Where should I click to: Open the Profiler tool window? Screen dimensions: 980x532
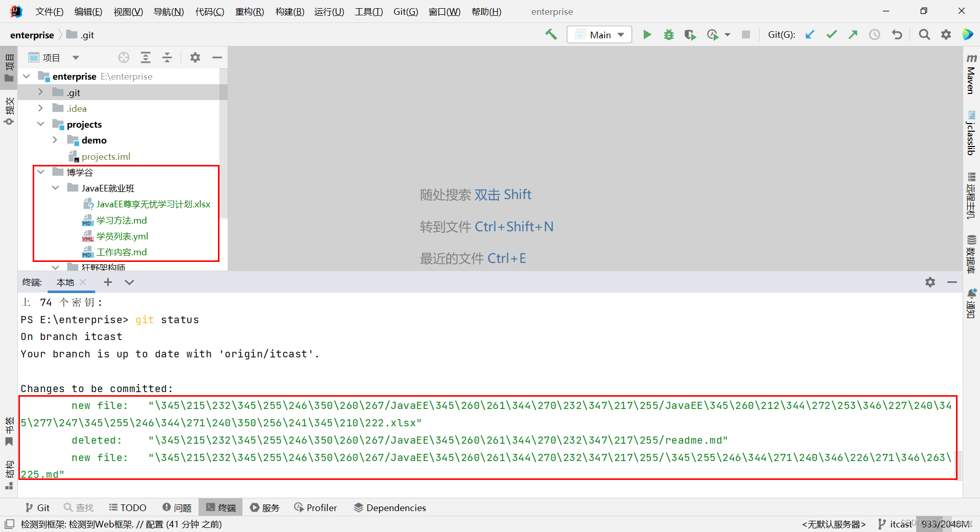pos(315,507)
